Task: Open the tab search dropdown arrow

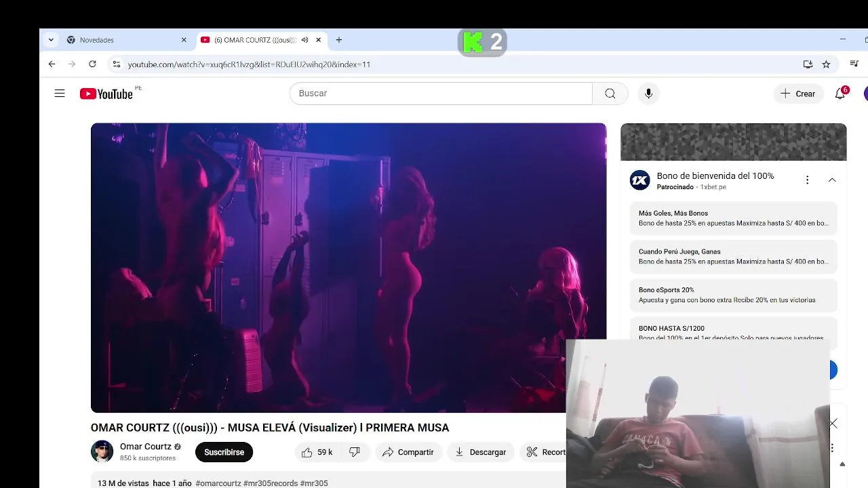Action: pyautogui.click(x=51, y=40)
